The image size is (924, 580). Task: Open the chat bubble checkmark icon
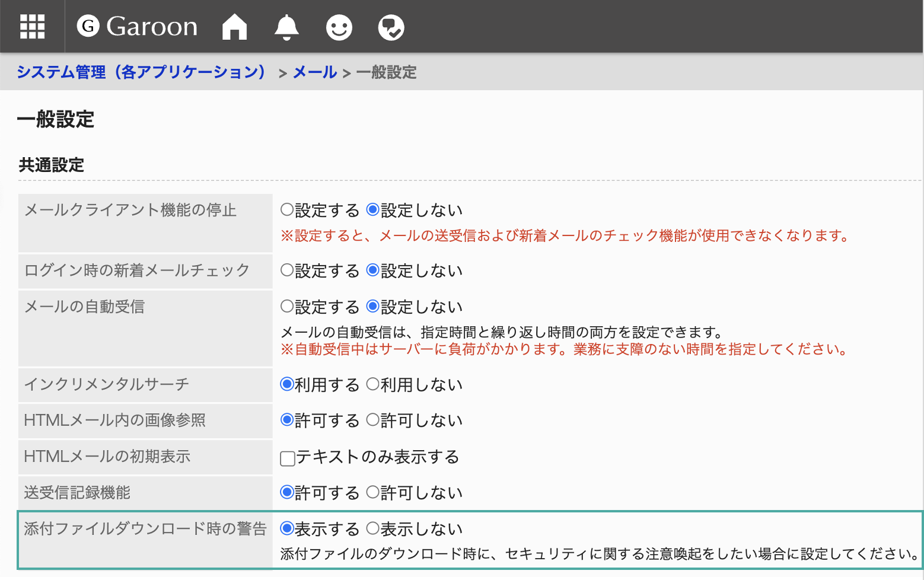pyautogui.click(x=391, y=27)
